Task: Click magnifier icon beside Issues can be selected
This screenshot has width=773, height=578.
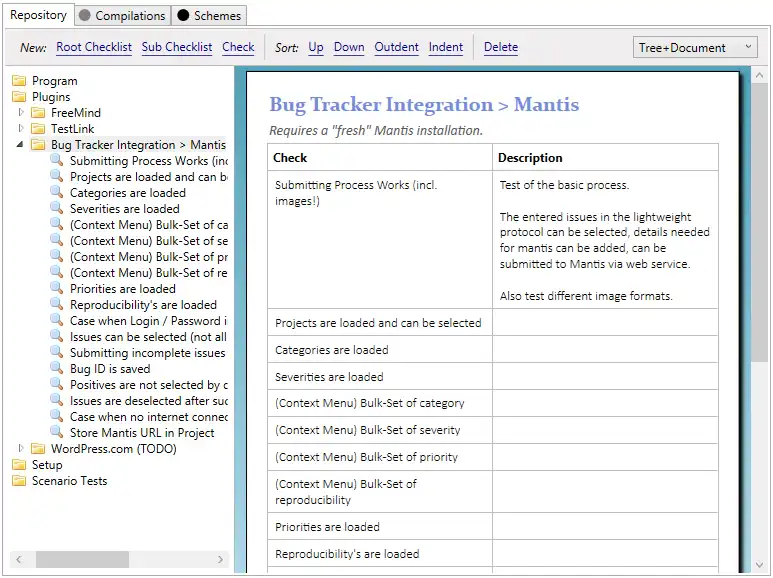Action: [x=57, y=336]
